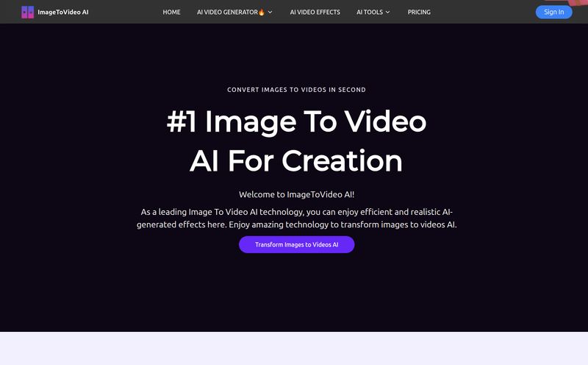Go to the HOME menu item

pyautogui.click(x=171, y=12)
